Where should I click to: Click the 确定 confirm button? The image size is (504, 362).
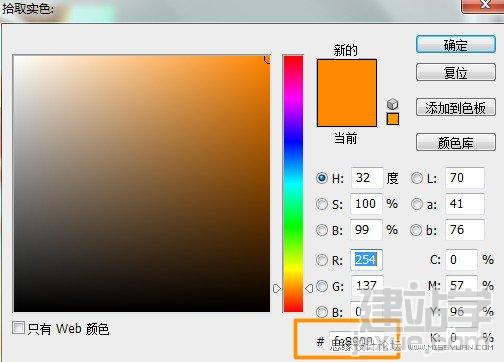[456, 44]
